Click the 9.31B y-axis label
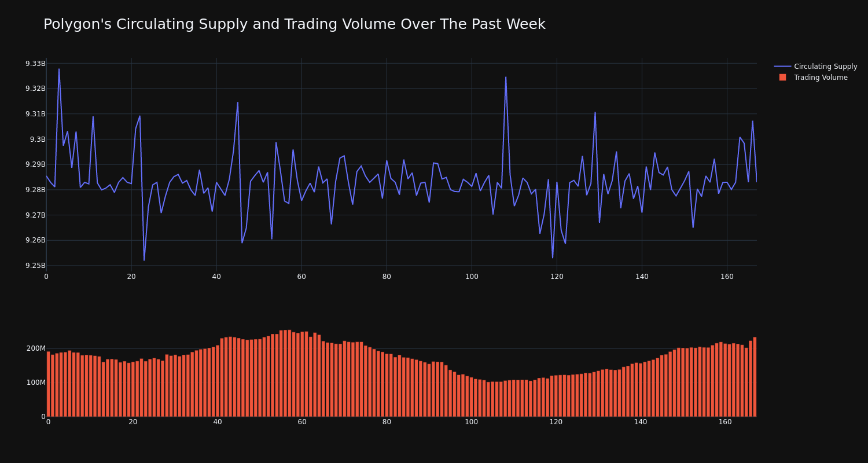Viewport: 868px width, 463px height. click(x=35, y=114)
